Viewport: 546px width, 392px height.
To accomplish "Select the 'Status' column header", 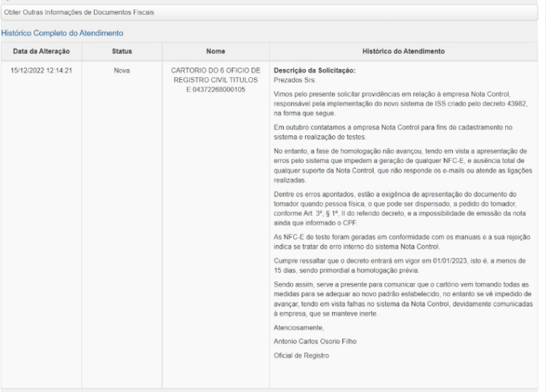I will click(122, 52).
